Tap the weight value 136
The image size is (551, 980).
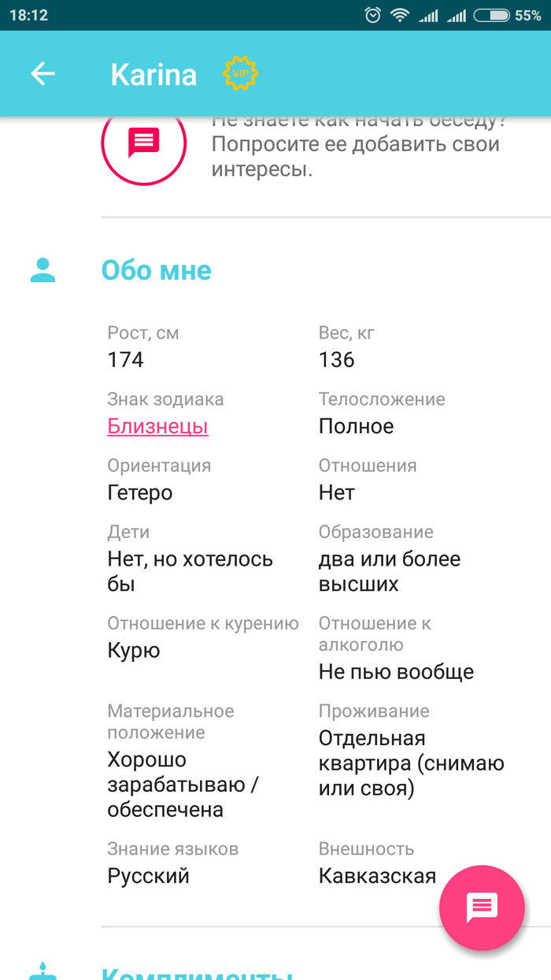coord(336,360)
